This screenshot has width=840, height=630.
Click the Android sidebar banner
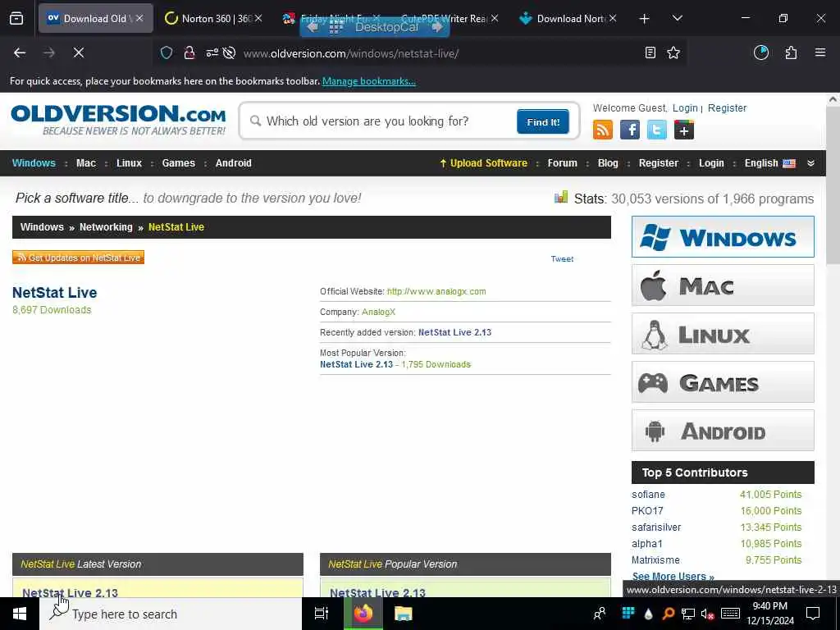(723, 431)
